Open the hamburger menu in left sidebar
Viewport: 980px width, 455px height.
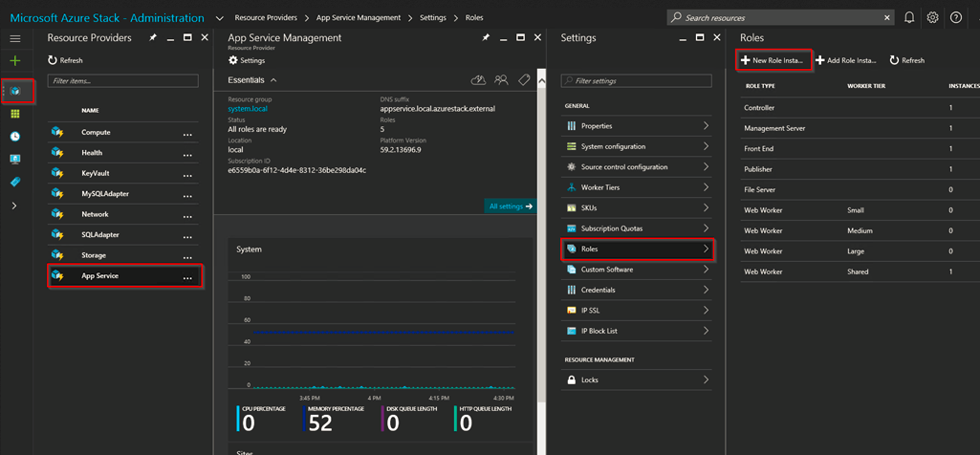[15, 39]
